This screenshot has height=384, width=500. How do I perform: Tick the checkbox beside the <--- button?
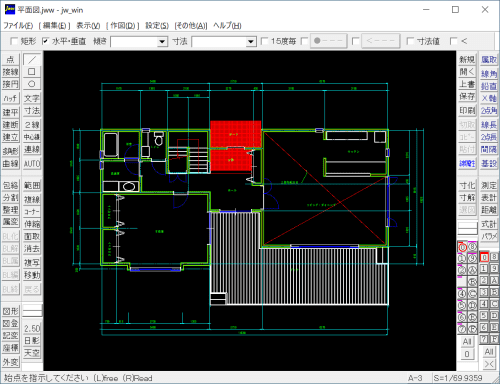[x=355, y=41]
